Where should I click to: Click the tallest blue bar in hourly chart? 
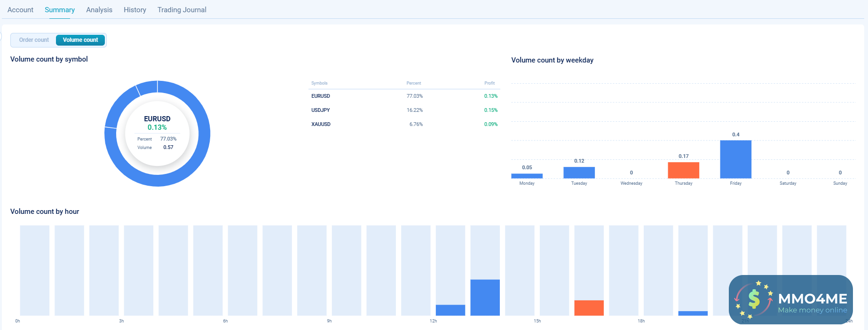point(485,298)
